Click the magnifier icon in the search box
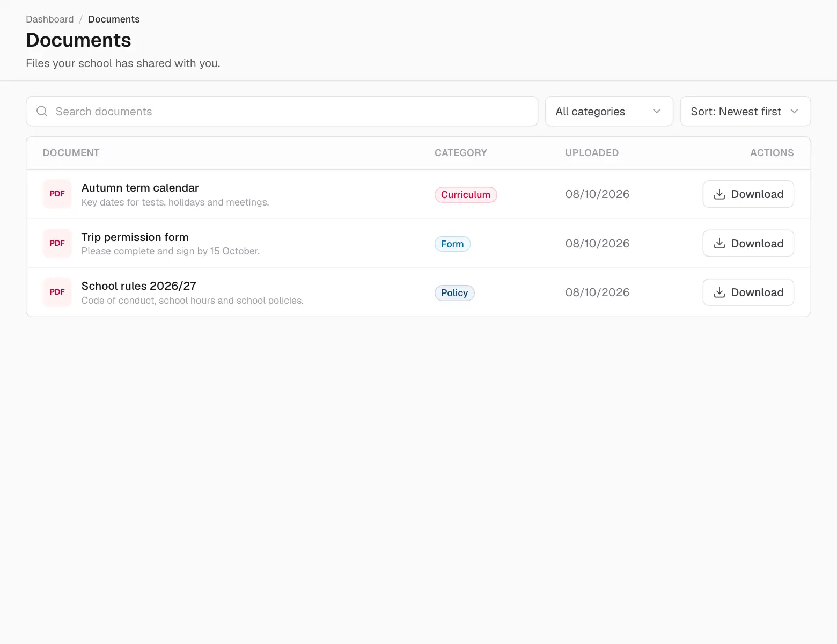Screen dimensions: 837x644 (42, 111)
